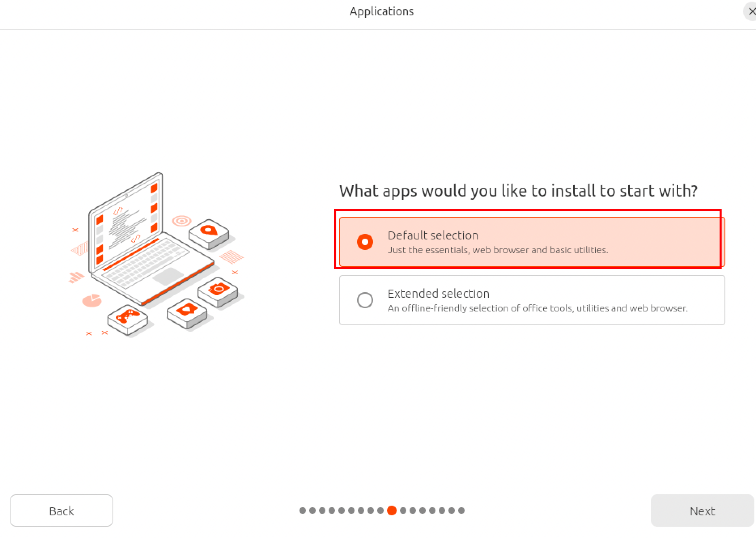Screen dimensions: 756x538
Task: Click the Applications title text
Action: click(x=382, y=11)
